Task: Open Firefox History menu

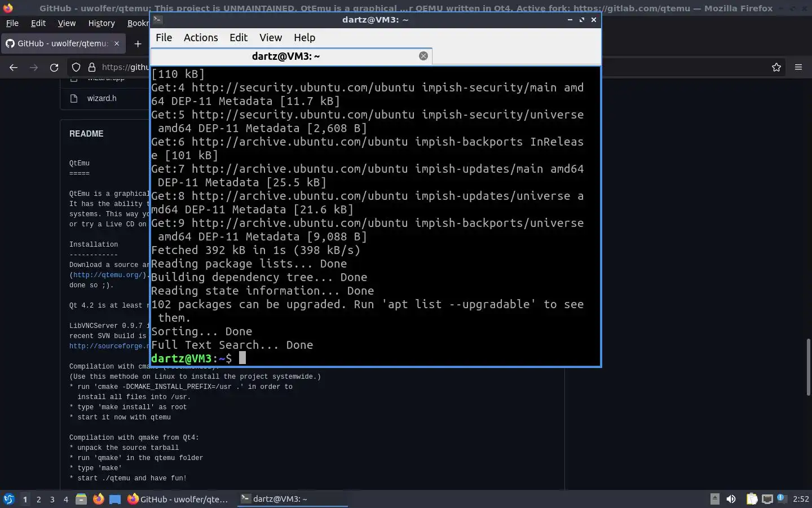Action: pyautogui.click(x=101, y=23)
